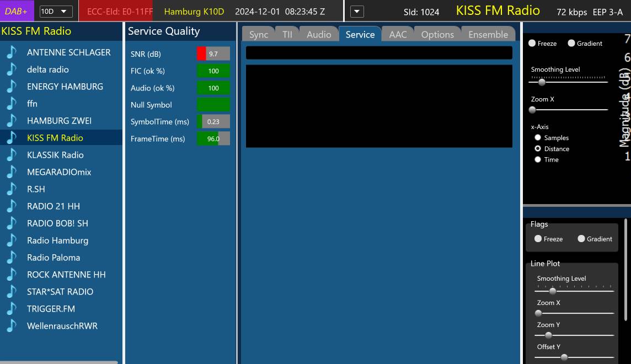Image resolution: width=631 pixels, height=364 pixels.
Task: Toggle the DAB+ mode selector
Action: click(x=17, y=11)
